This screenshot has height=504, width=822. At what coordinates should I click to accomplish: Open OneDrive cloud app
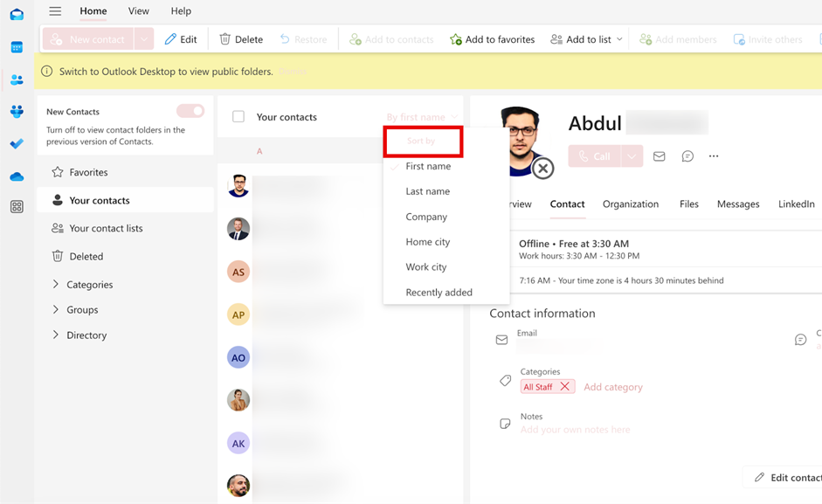tap(17, 176)
